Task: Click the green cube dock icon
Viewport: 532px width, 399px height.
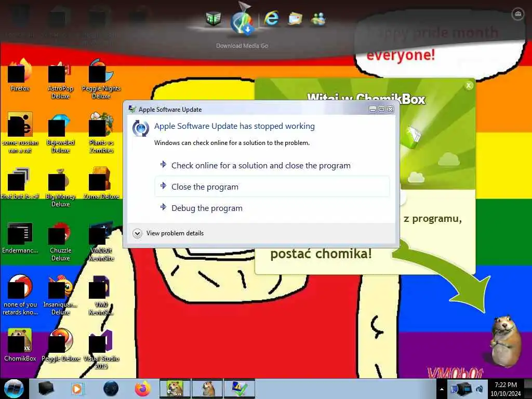Action: click(214, 18)
